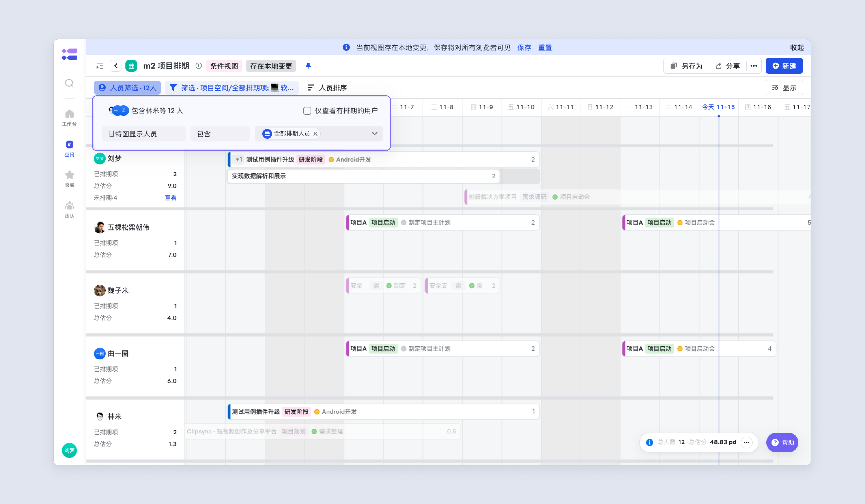This screenshot has height=504, width=865.
Task: Click info icon in the banner
Action: (346, 47)
